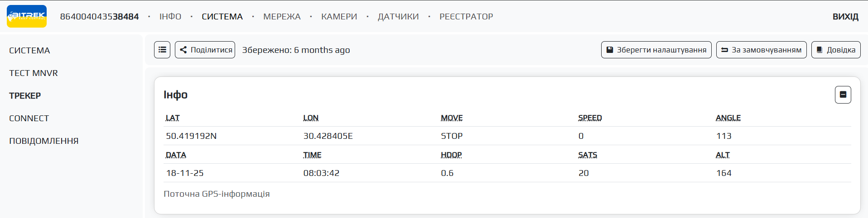Click the Bitrek logo icon

click(x=27, y=16)
